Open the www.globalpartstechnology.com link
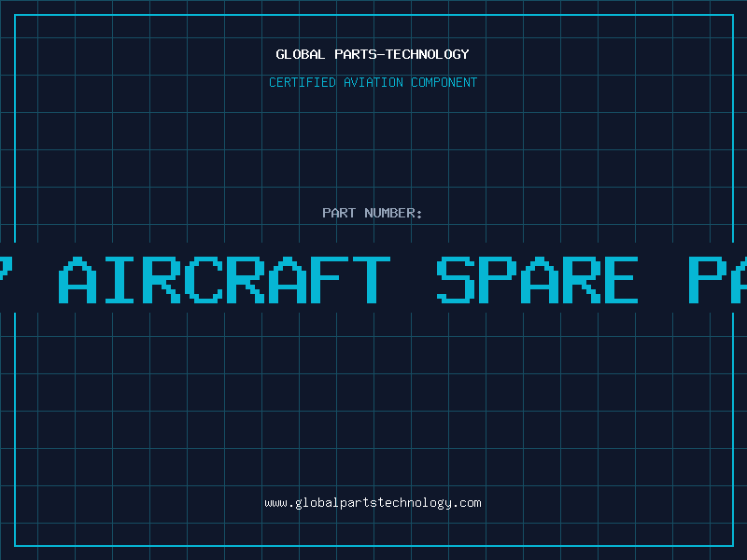The width and height of the screenshot is (747, 560). 373,503
